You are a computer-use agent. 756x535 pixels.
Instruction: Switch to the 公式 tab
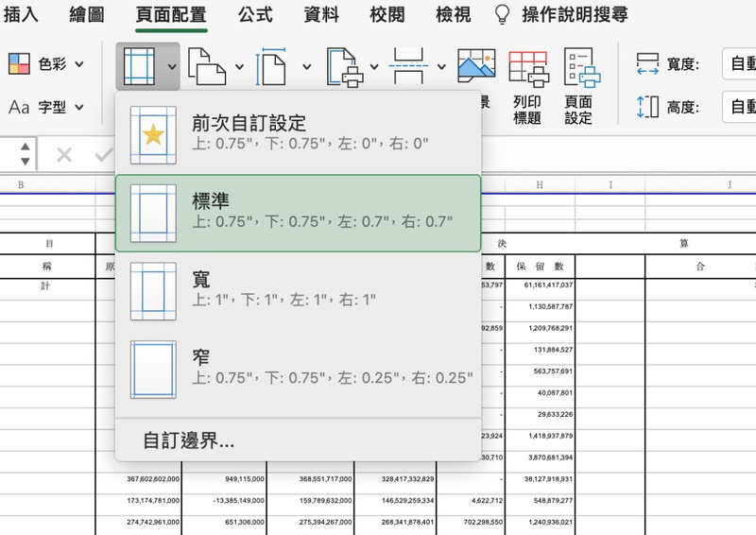[x=255, y=14]
